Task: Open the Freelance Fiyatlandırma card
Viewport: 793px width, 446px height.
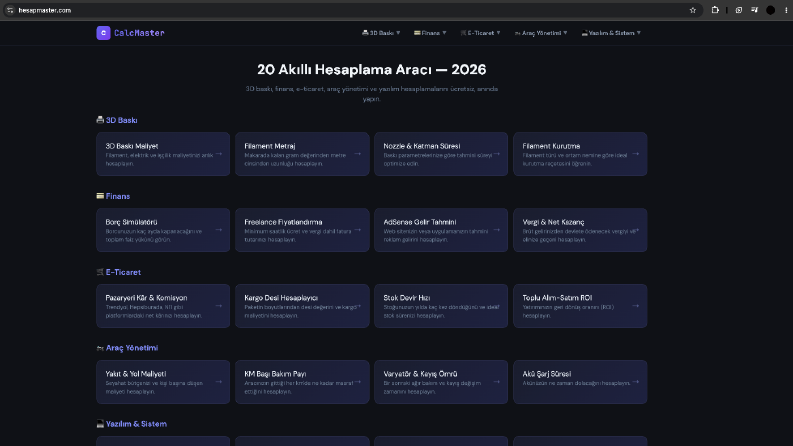Action: point(302,230)
